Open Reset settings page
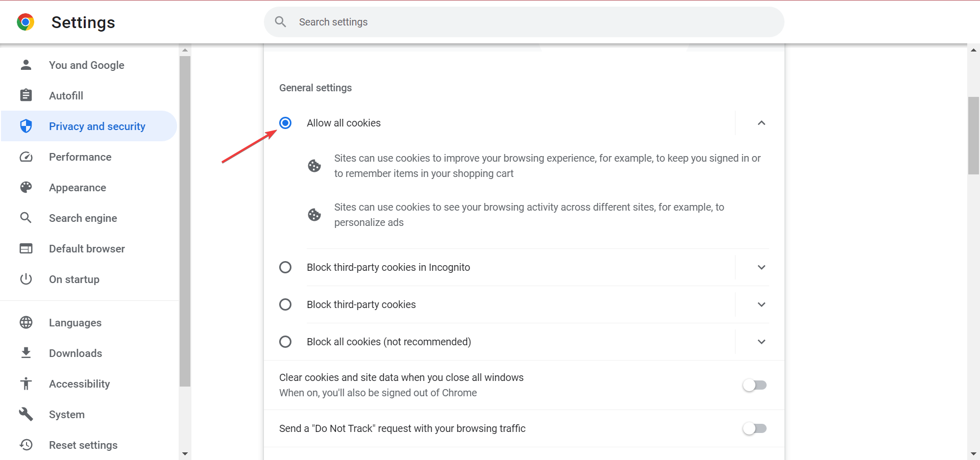The image size is (980, 460). pyautogui.click(x=83, y=445)
